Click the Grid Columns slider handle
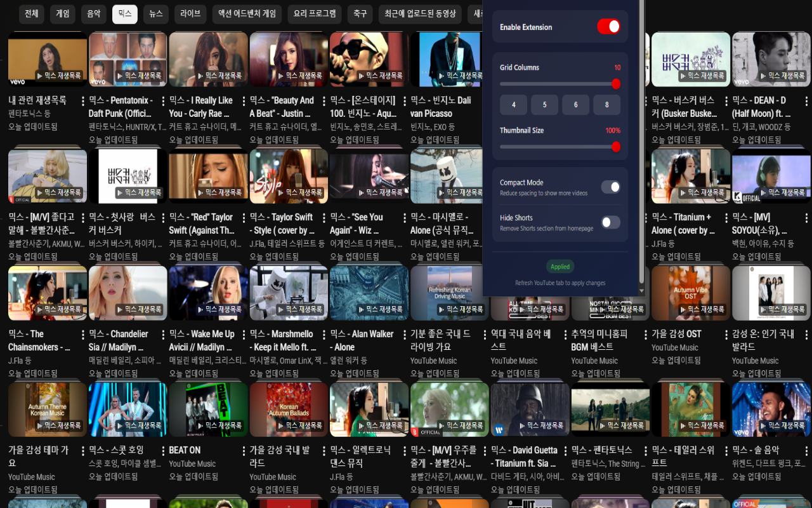Image resolution: width=812 pixels, height=508 pixels. coord(615,84)
